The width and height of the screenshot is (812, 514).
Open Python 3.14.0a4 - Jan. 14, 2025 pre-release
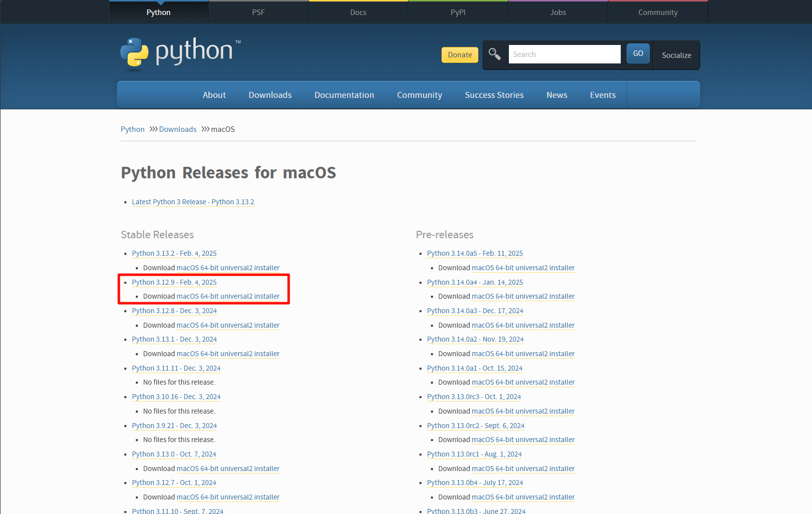[x=475, y=282]
